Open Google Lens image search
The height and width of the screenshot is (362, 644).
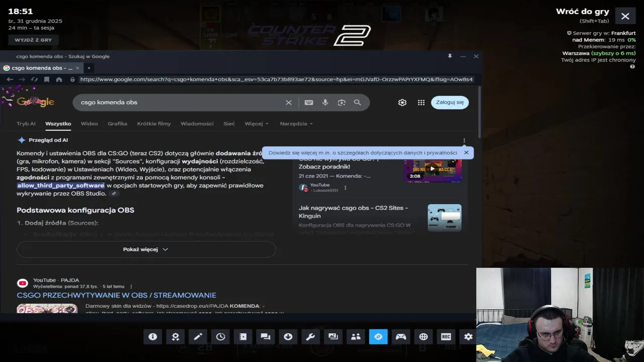[342, 103]
